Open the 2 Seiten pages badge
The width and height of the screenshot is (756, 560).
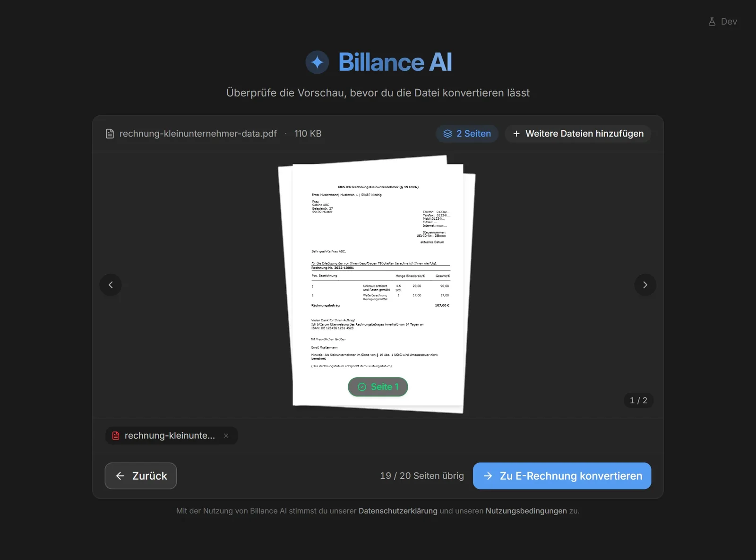(467, 134)
